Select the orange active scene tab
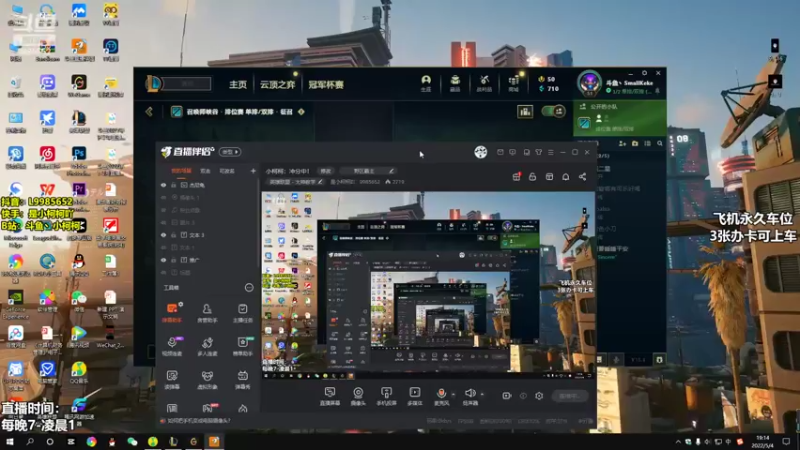The width and height of the screenshot is (800, 450). click(181, 171)
